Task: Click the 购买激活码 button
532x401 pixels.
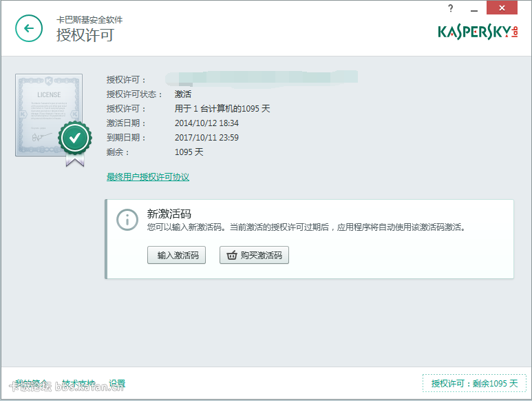Action: click(x=254, y=255)
